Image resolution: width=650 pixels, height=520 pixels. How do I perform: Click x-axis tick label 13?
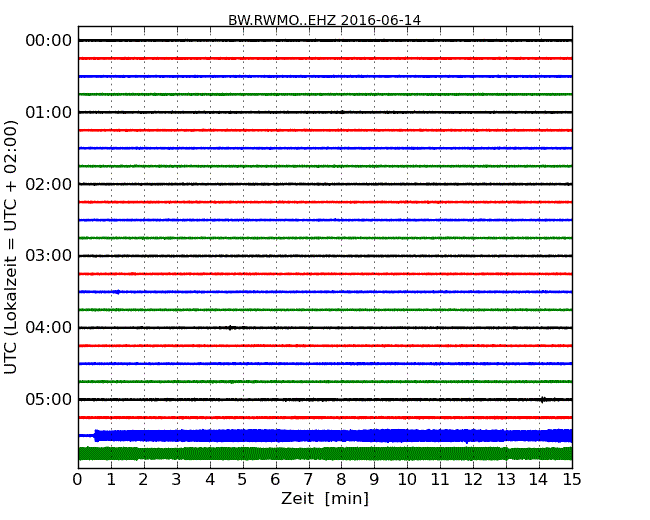click(x=506, y=480)
